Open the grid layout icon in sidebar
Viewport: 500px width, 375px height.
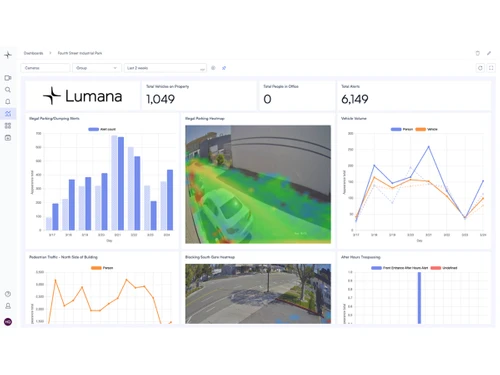tap(8, 126)
